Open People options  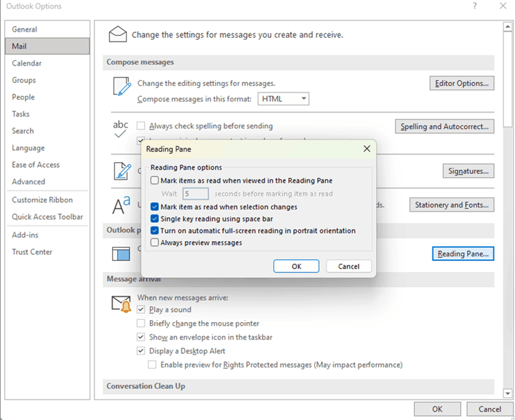point(47,97)
